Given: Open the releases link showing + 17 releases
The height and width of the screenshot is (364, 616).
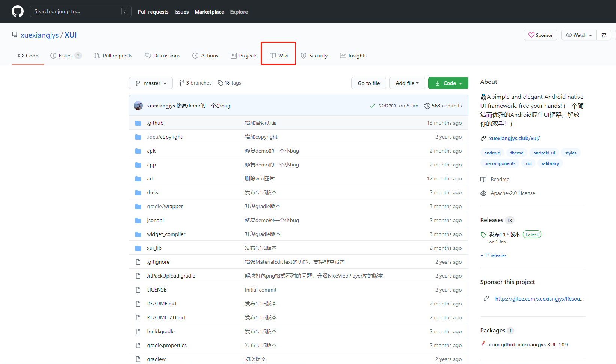Looking at the screenshot, I should (x=493, y=255).
